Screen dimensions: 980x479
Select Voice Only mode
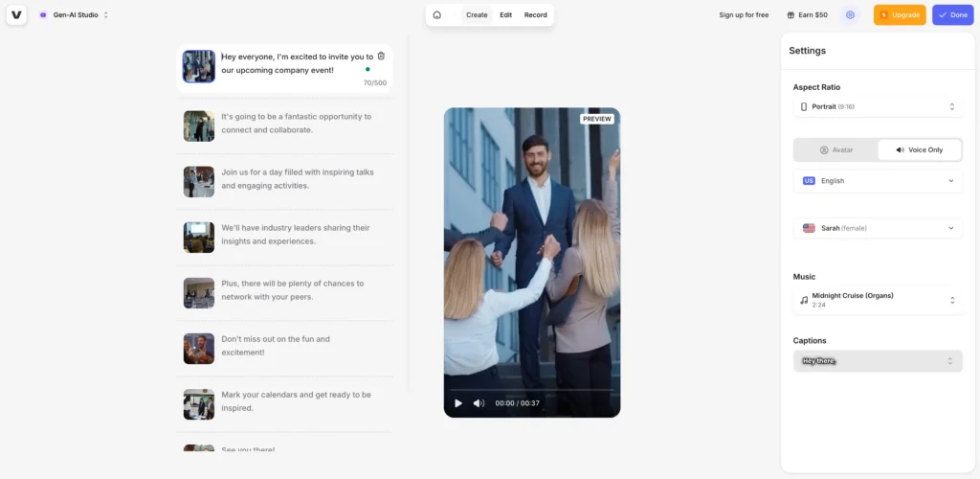click(919, 150)
